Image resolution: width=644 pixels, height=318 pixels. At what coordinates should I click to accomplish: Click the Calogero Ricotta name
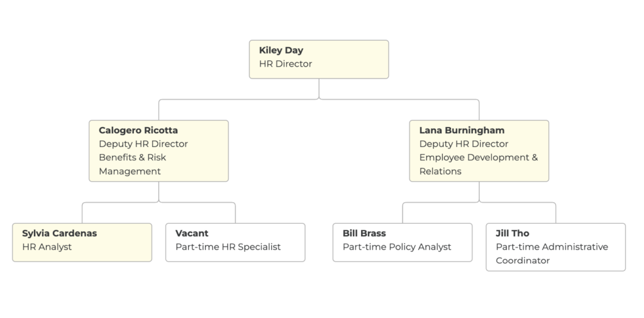click(138, 130)
